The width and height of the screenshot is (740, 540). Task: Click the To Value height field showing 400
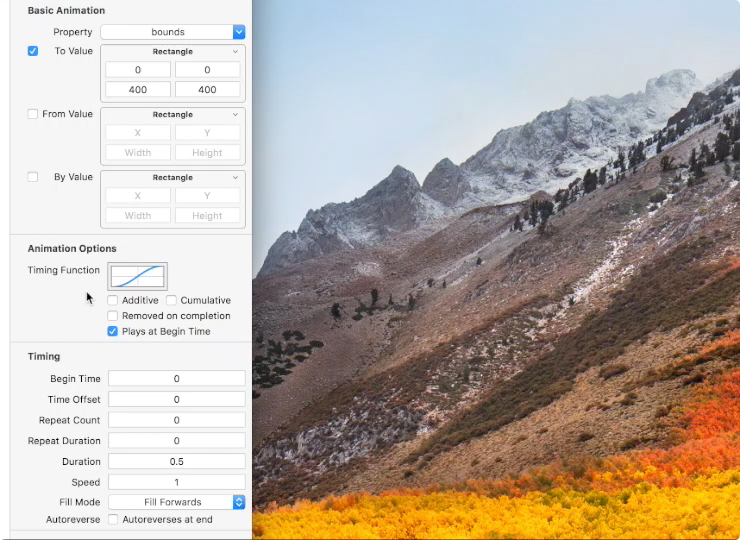coord(207,90)
